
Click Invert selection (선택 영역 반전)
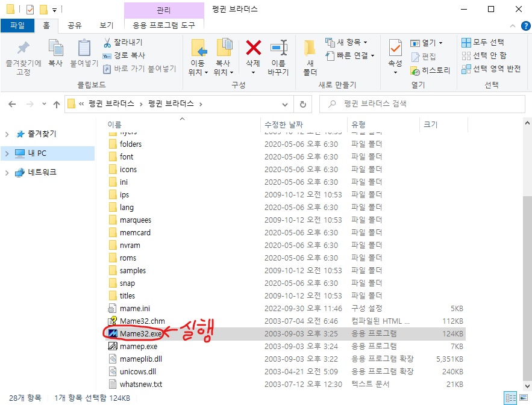pos(491,69)
